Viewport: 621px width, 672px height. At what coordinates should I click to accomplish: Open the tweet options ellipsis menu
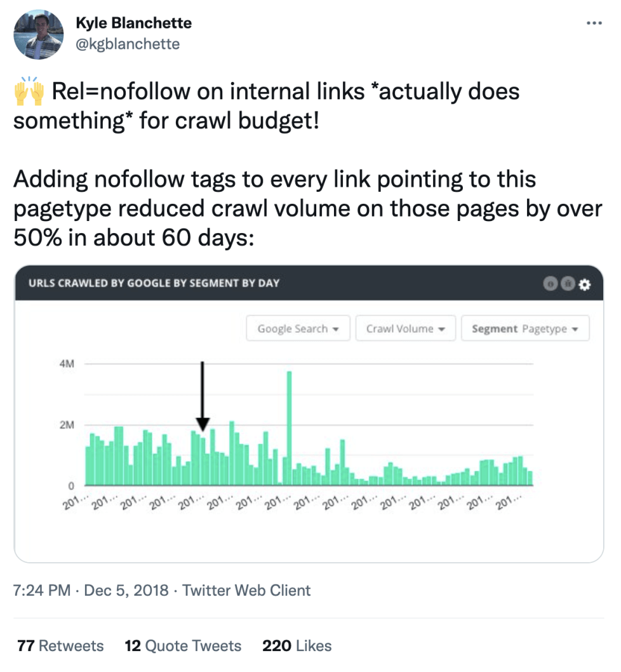[x=594, y=22]
